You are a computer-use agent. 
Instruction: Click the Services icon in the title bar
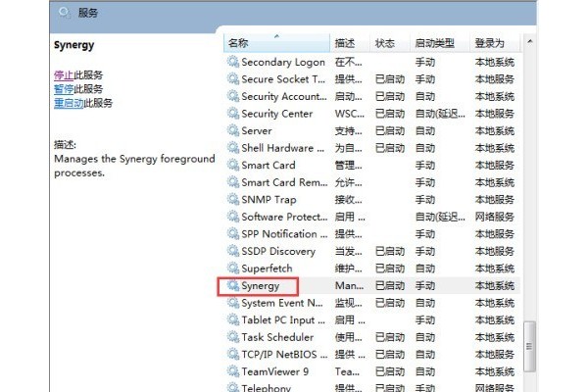[64, 13]
